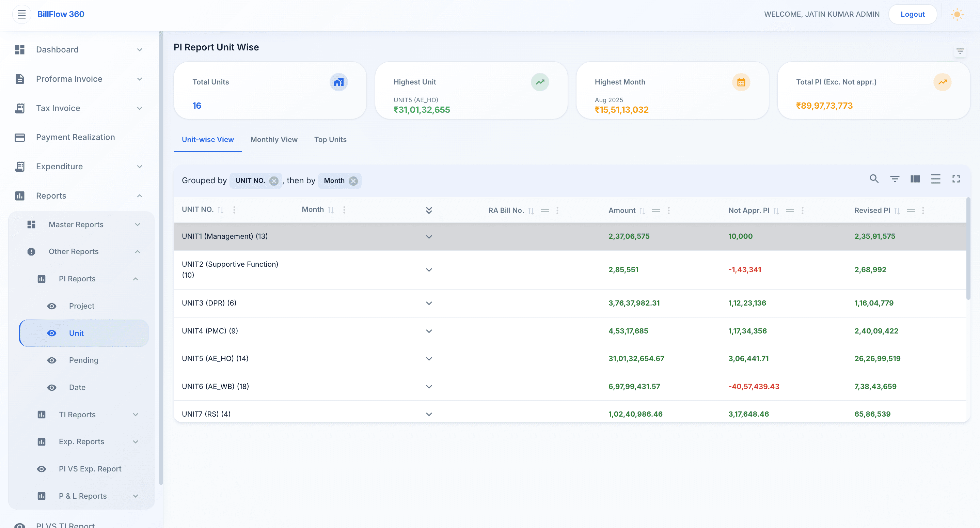Open RA Bill No. column actions menu
Image resolution: width=980 pixels, height=528 pixels.
coord(557,211)
